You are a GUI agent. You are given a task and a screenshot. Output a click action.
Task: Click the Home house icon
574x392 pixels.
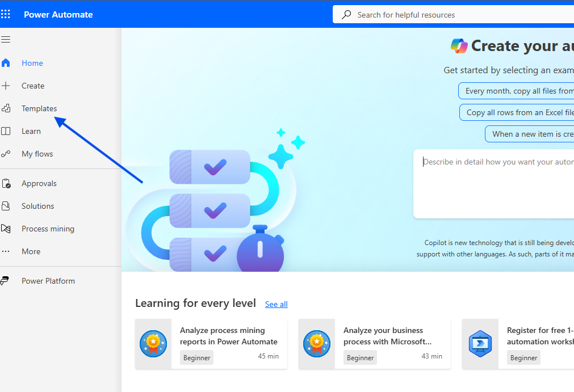(x=6, y=63)
